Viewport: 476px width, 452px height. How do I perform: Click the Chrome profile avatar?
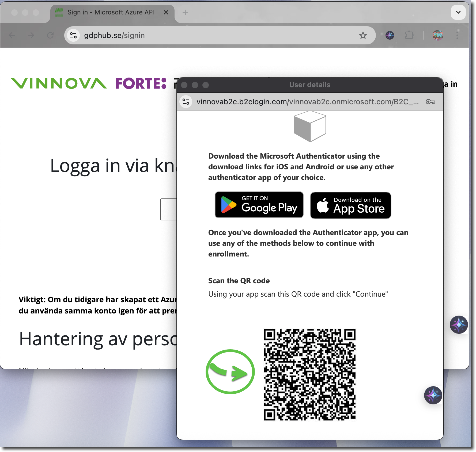click(438, 35)
